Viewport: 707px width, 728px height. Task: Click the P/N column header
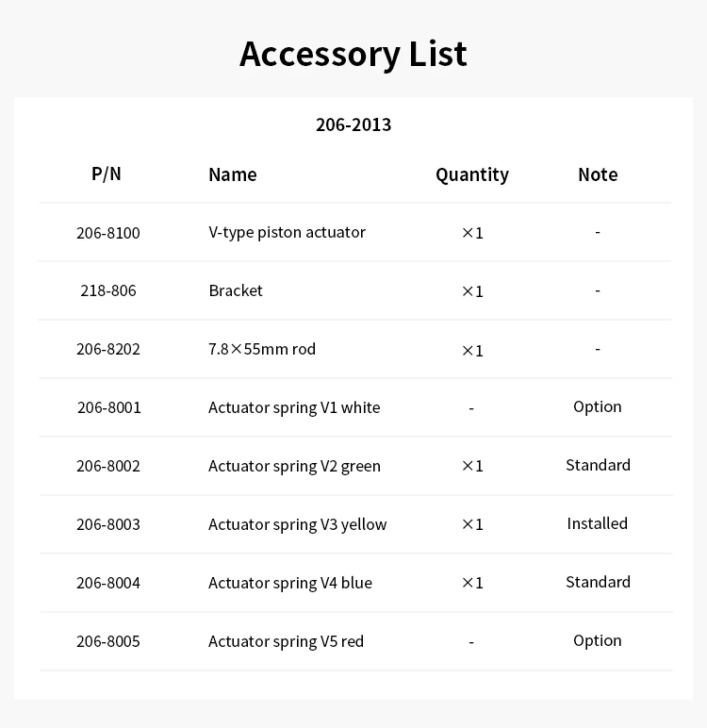click(x=107, y=174)
